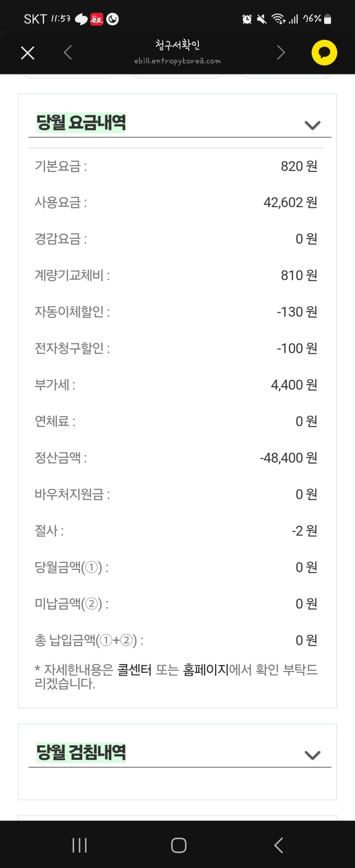Tap the Wi-Fi signal icon in status bar
The height and width of the screenshot is (868, 355).
278,19
